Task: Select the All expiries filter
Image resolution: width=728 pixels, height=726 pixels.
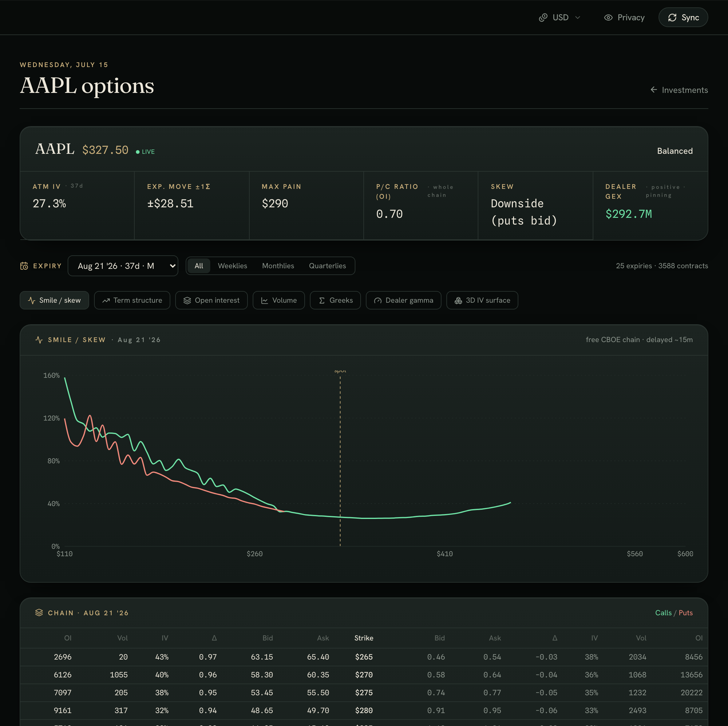Action: (x=199, y=266)
